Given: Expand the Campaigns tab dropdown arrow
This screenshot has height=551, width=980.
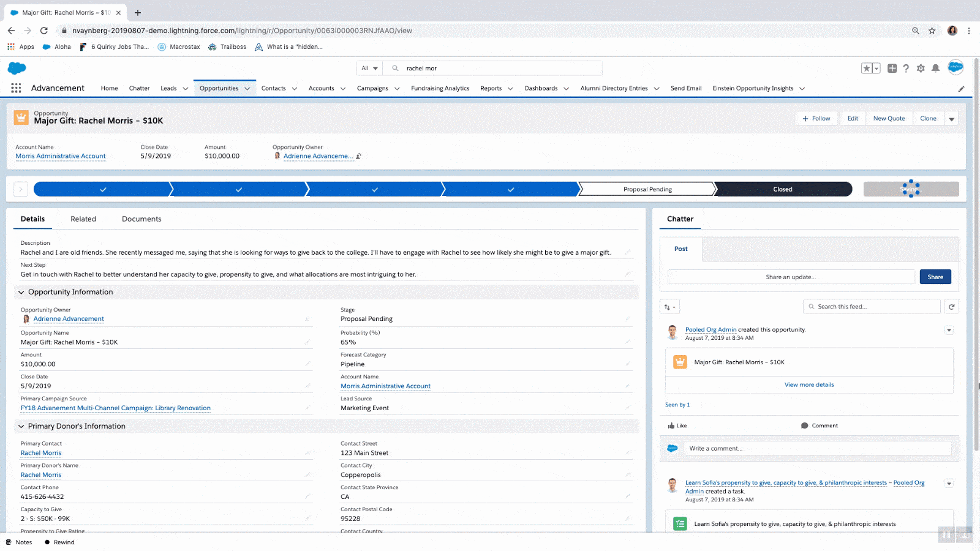Looking at the screenshot, I should point(397,89).
